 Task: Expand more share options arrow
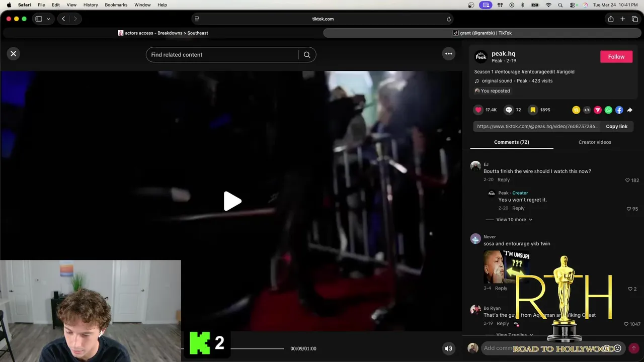pyautogui.click(x=630, y=110)
